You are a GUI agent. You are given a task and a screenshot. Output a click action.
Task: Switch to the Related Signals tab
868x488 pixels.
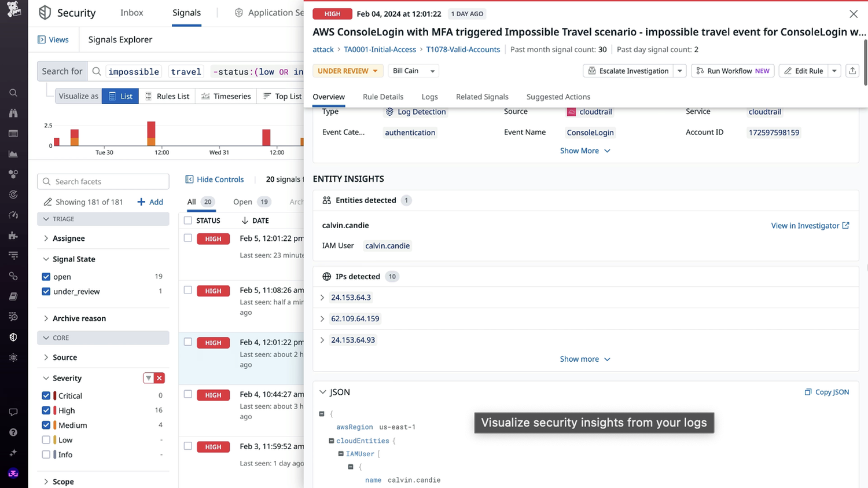tap(482, 97)
